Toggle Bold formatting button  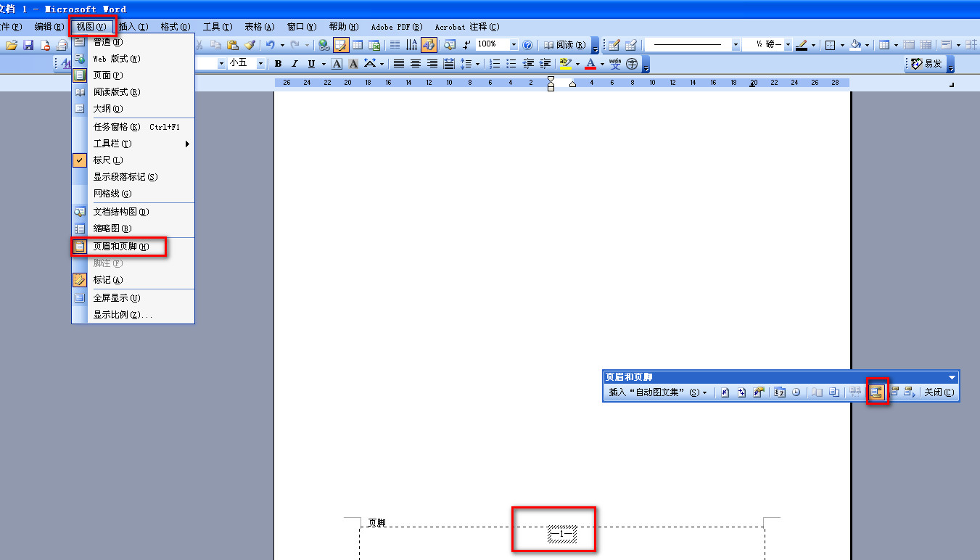coord(278,64)
